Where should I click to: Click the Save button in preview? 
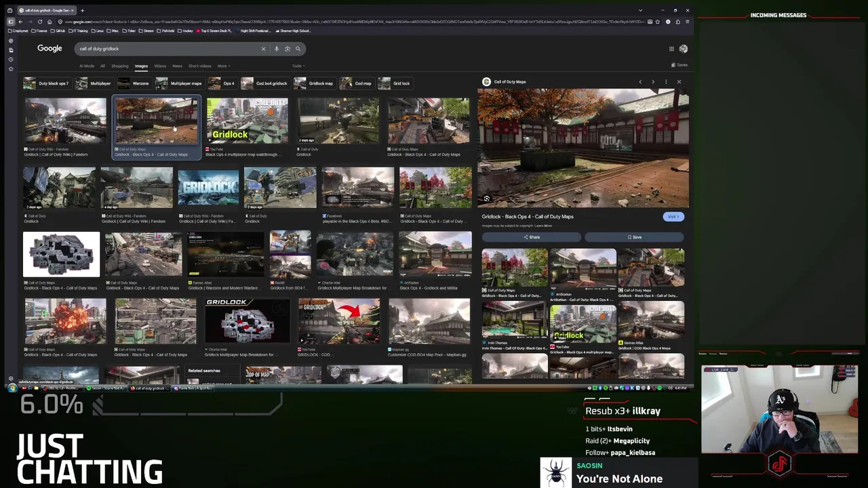coord(634,237)
